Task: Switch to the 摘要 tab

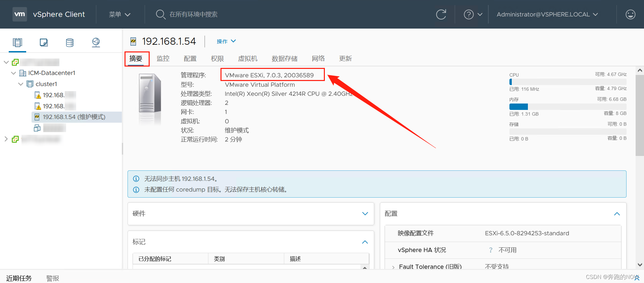Action: point(136,58)
